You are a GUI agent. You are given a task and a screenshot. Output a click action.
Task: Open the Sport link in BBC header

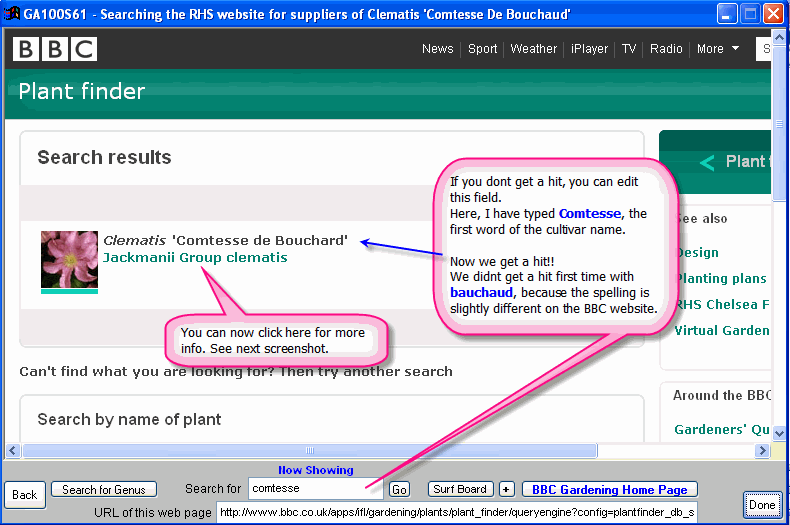point(482,49)
